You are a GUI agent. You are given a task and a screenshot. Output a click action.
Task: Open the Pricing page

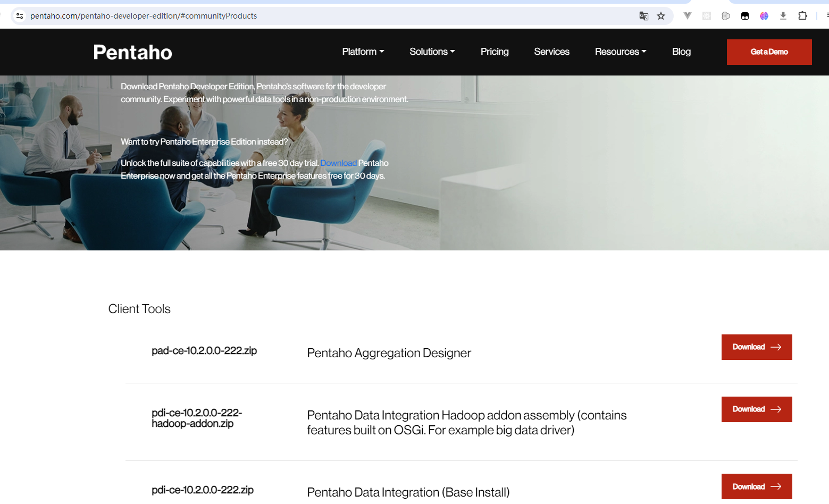point(495,52)
